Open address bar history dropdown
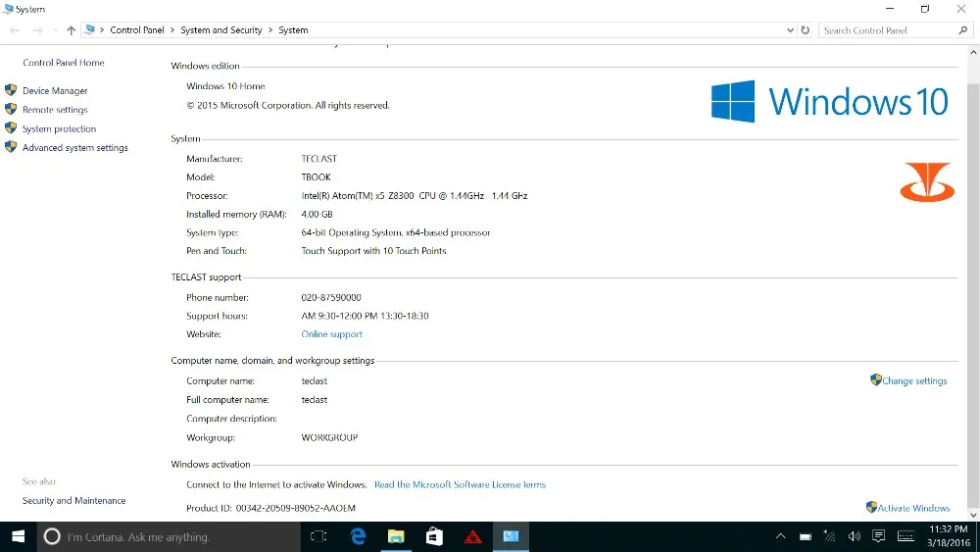This screenshot has height=552, width=980. (790, 30)
